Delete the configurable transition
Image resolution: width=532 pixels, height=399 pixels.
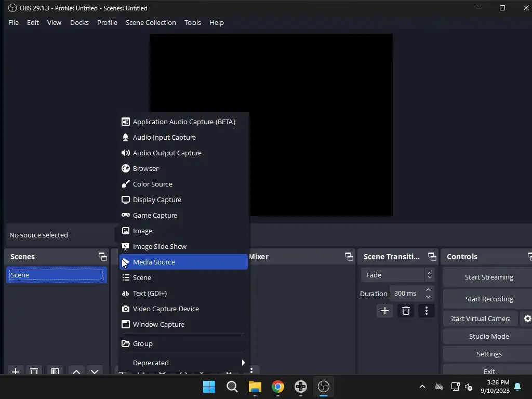point(406,311)
